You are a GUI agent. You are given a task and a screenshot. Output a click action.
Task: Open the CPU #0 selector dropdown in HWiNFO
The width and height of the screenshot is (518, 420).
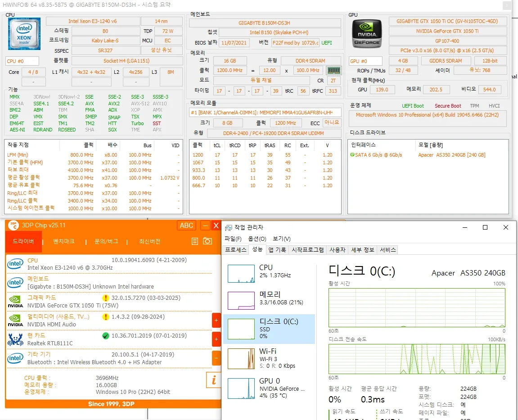coord(23,61)
